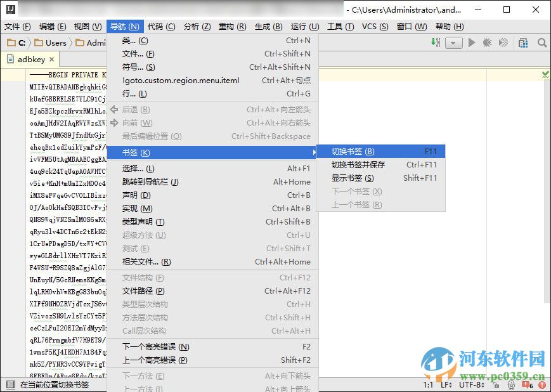Open the Hector inspections icon in status bar
Screen dimensions: 551x392
[x=510, y=385]
